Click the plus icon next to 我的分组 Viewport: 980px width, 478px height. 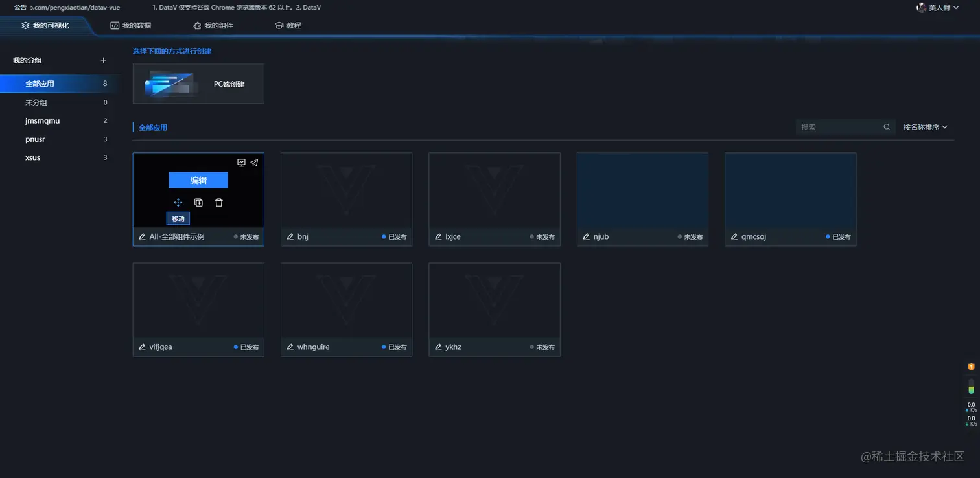[104, 60]
